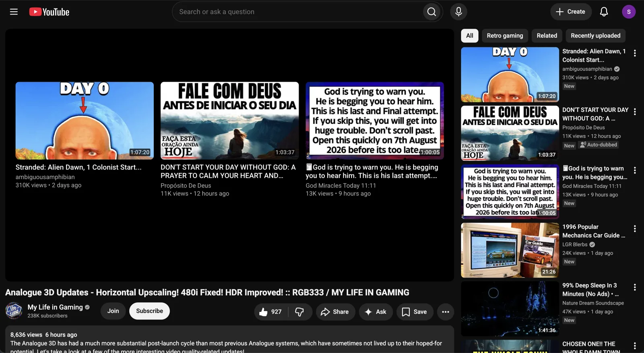Open sidebar Car Guide thumbnail
This screenshot has height=353, width=644.
coord(510,250)
